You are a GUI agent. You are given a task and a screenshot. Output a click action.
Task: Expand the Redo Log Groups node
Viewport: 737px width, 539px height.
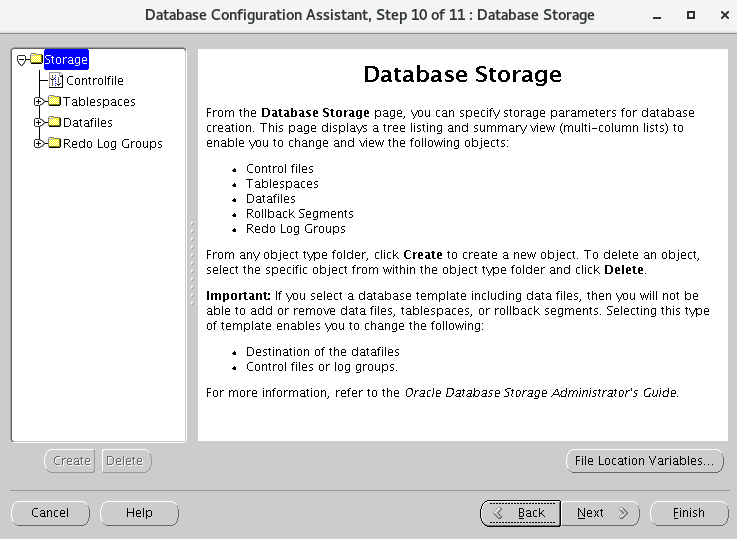tap(39, 144)
